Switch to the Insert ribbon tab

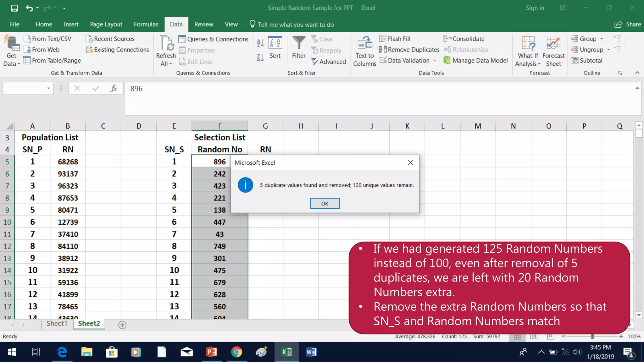coord(71,25)
